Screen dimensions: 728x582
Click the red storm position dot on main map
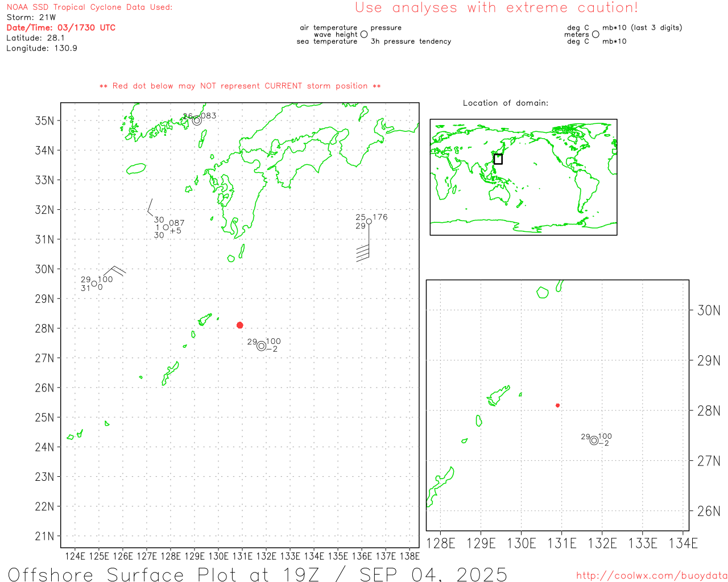point(240,325)
